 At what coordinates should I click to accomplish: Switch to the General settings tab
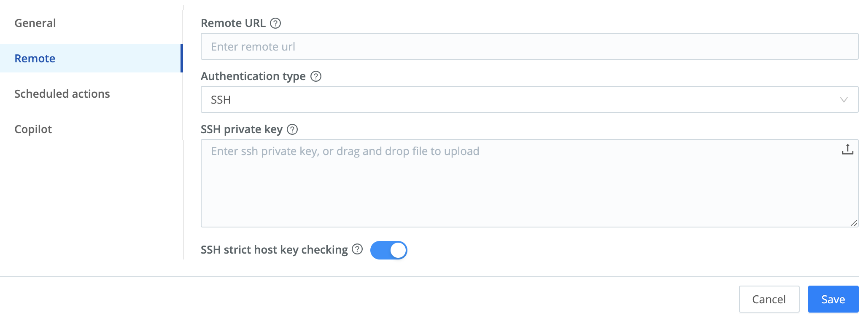click(x=35, y=23)
